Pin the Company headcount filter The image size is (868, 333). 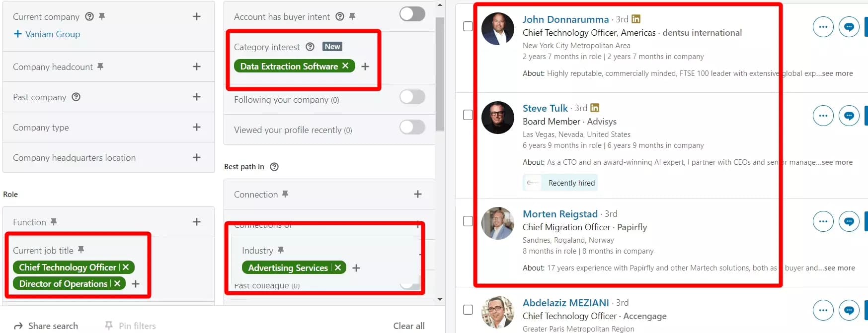(x=100, y=67)
